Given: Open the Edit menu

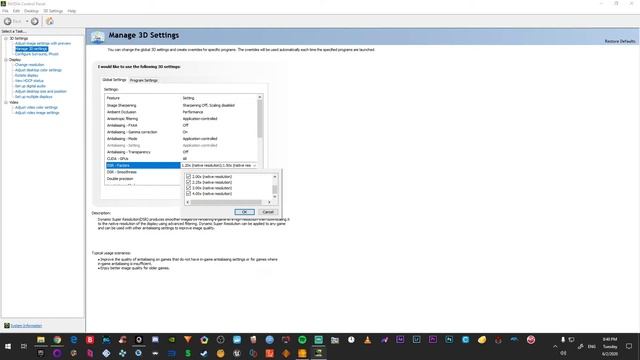Looking at the screenshot, I should point(16,11).
